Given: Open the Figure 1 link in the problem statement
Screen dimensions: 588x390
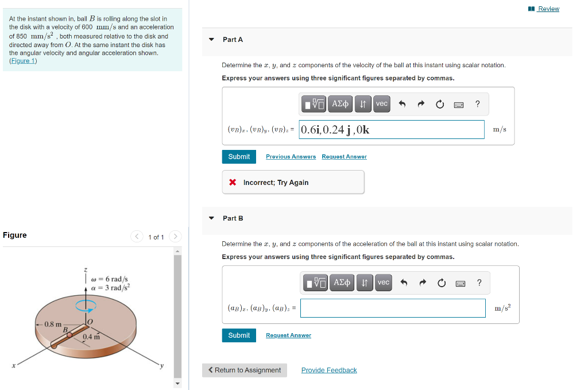Looking at the screenshot, I should pos(23,60).
